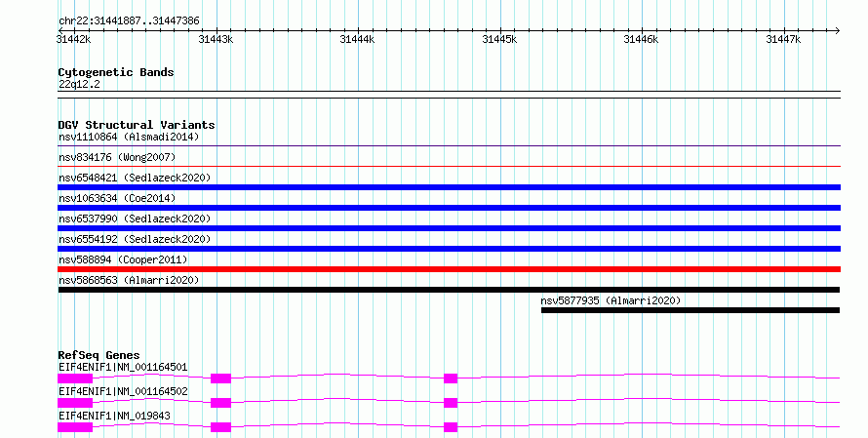This screenshot has height=438, width=868.
Task: Click the 31443k ruler tick label
Action: pos(216,39)
